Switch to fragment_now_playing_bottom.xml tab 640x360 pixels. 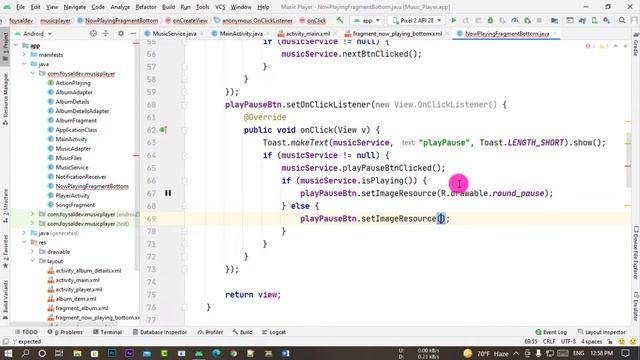tap(397, 33)
